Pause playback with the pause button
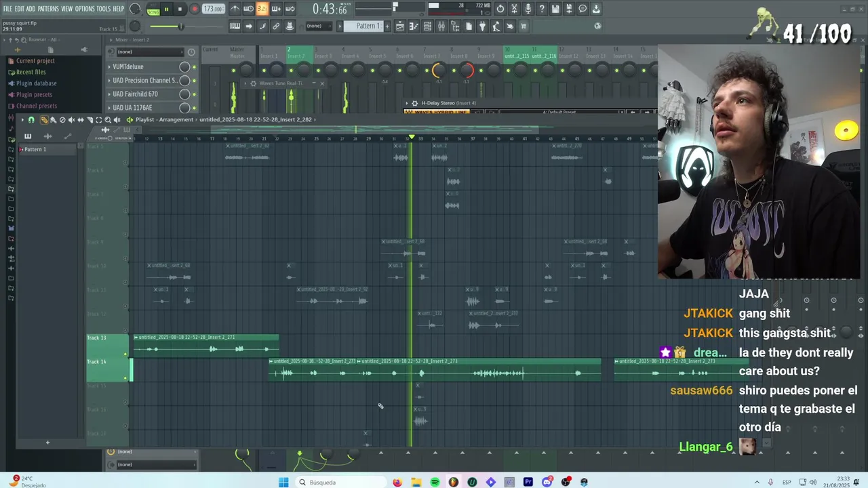The width and height of the screenshot is (868, 488). 166,9
